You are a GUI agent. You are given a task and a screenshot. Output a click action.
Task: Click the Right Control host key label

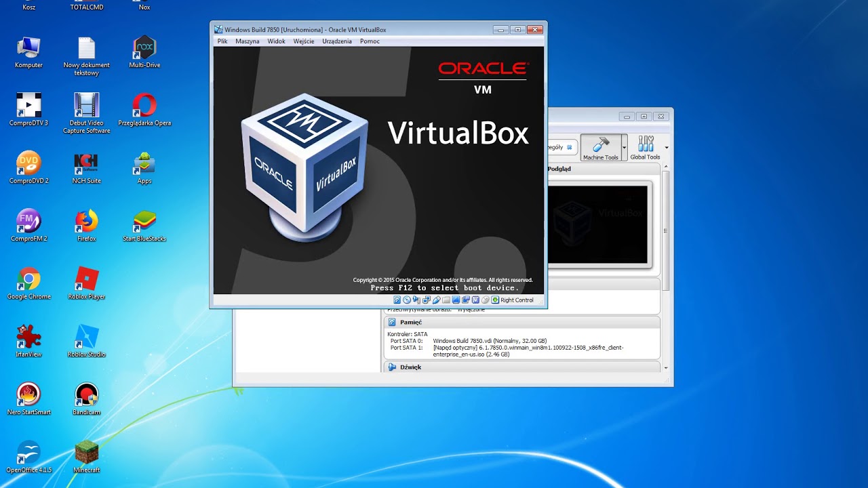(x=517, y=300)
